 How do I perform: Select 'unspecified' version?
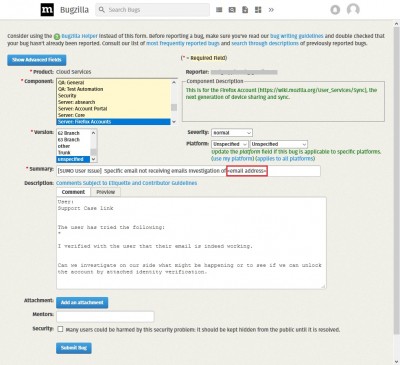(x=73, y=159)
